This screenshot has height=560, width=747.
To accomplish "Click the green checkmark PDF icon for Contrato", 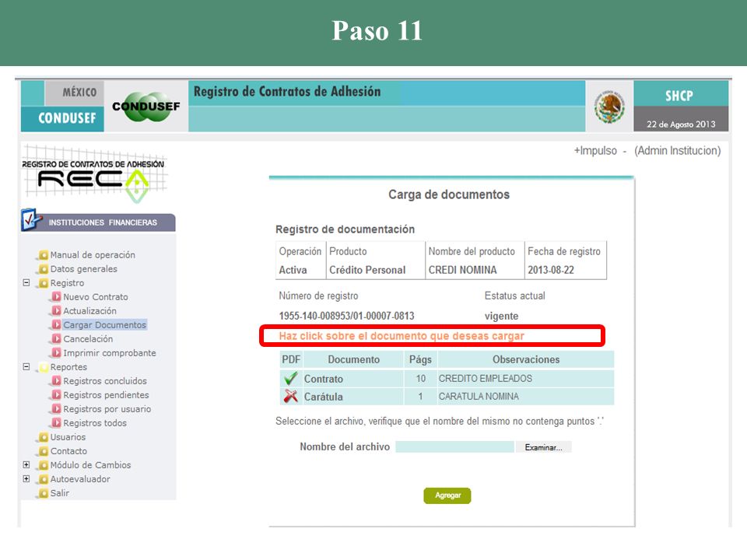I will coord(290,379).
